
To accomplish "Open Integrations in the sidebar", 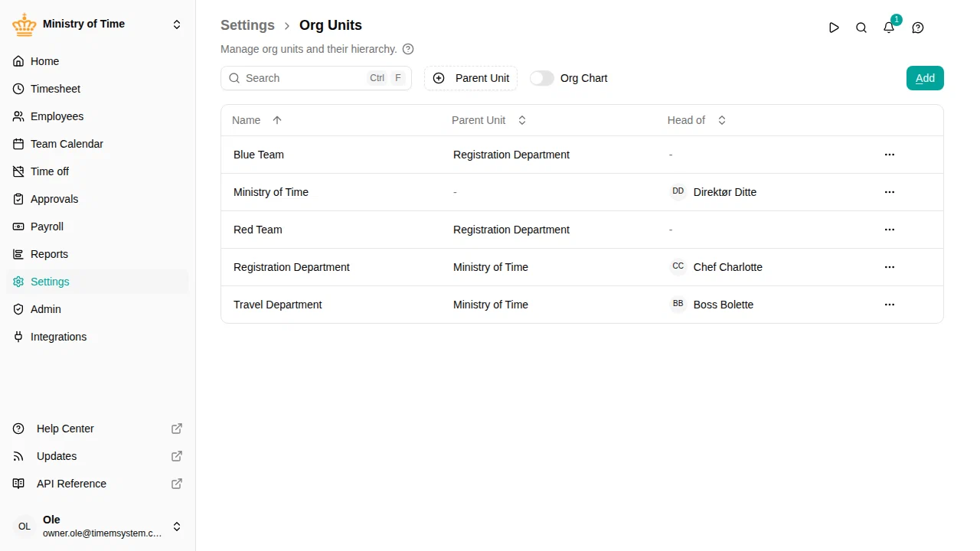I will [97, 337].
